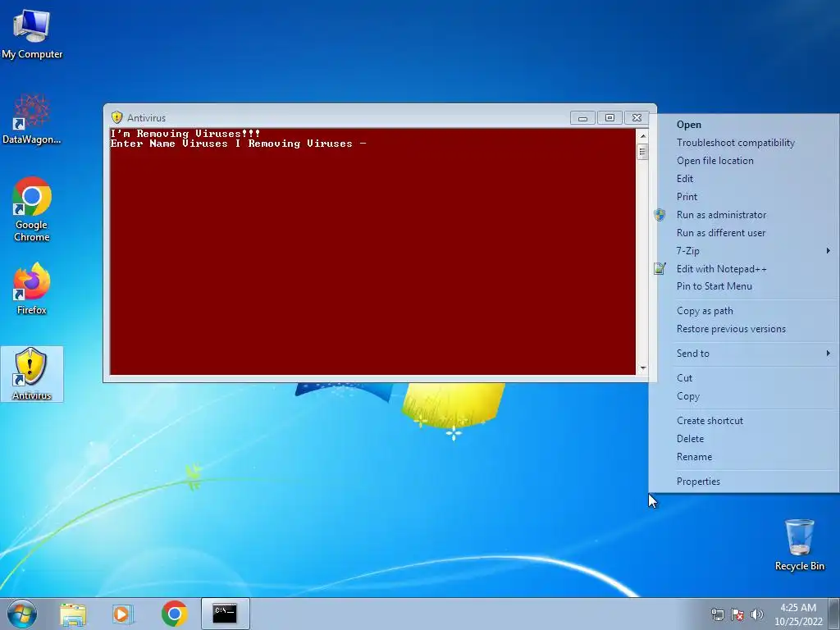The width and height of the screenshot is (840, 630).
Task: Click the Antivirus window title bar
Action: point(343,117)
